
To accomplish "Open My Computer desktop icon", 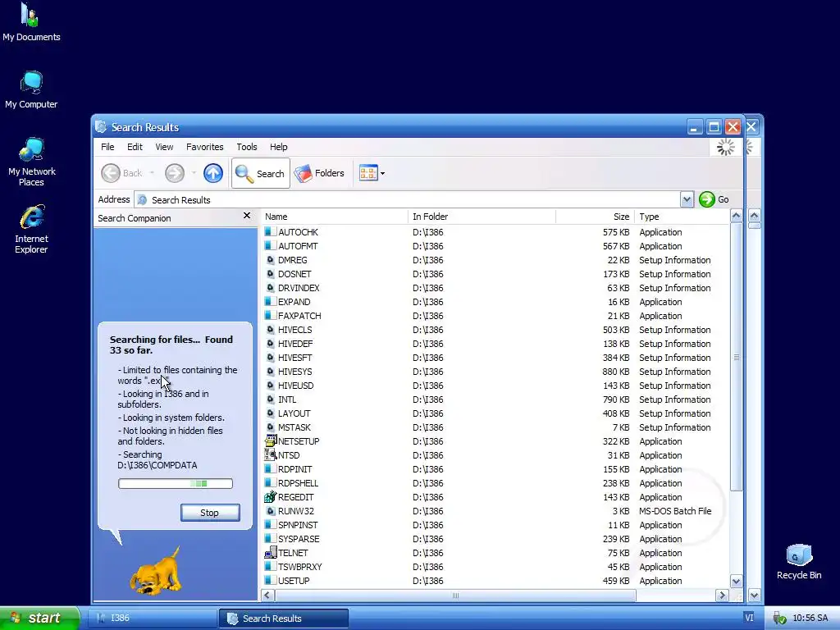I will pyautogui.click(x=31, y=89).
